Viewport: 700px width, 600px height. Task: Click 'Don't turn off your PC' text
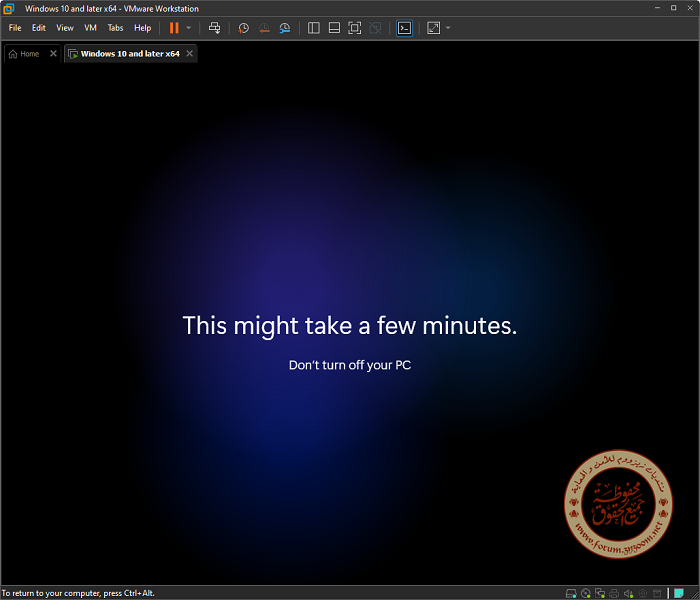350,365
